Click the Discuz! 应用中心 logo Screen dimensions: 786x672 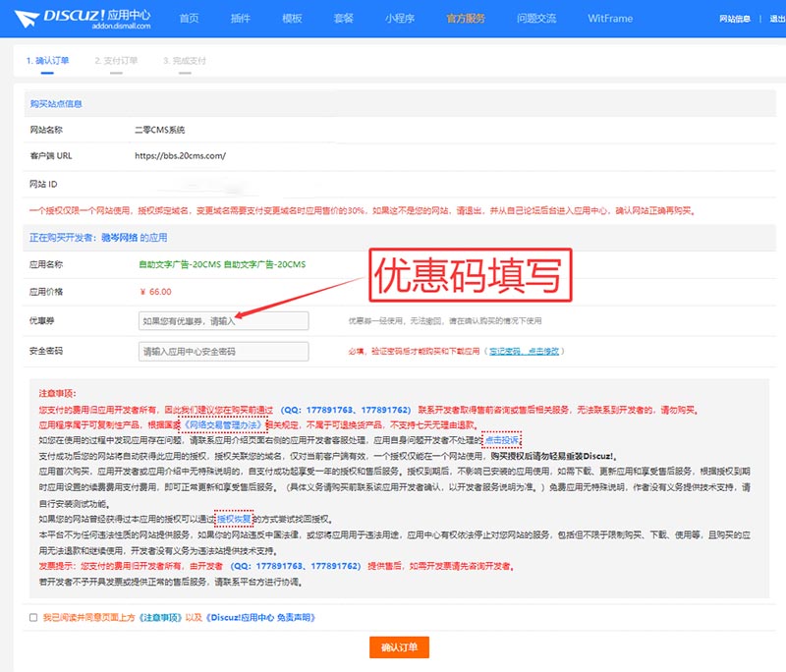[x=83, y=19]
